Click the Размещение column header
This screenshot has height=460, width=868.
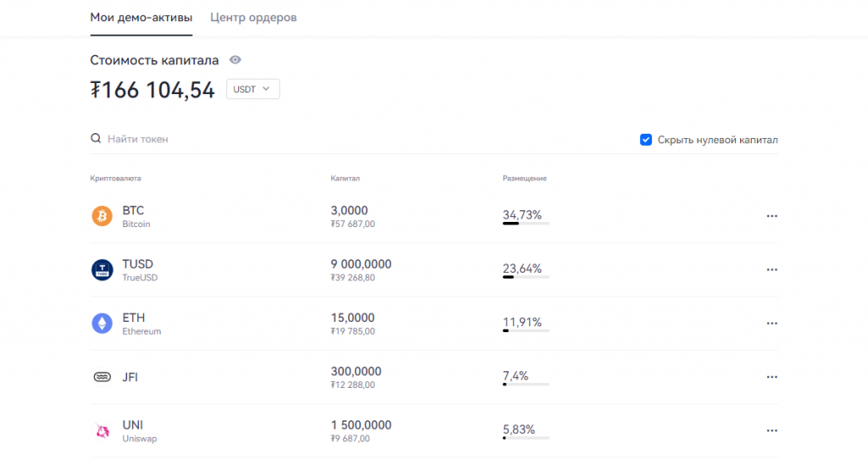coord(524,178)
